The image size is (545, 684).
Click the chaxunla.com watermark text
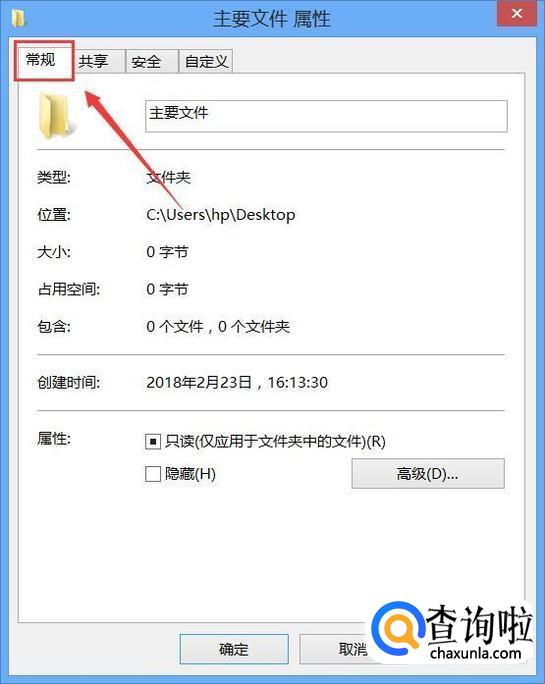tap(475, 653)
